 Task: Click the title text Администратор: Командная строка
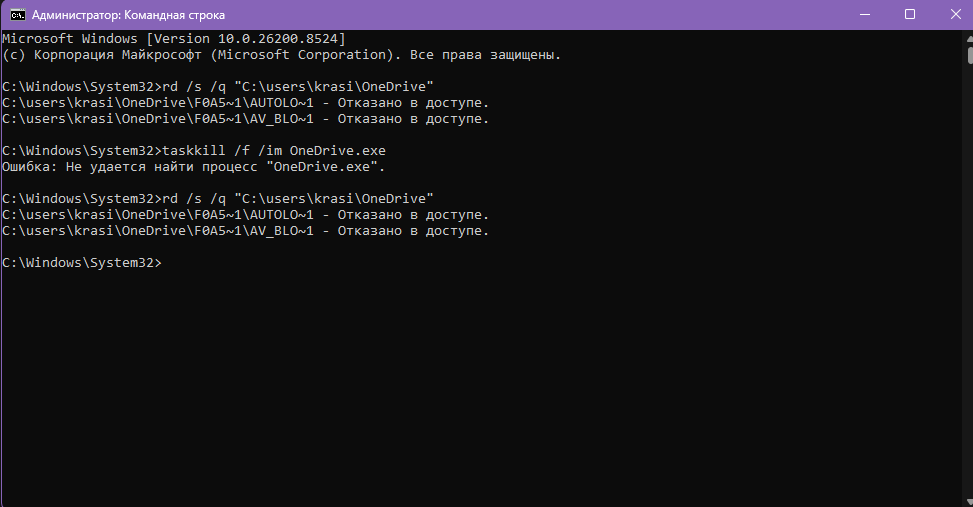128,15
